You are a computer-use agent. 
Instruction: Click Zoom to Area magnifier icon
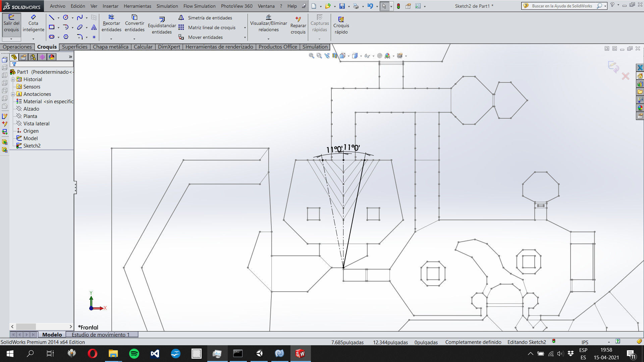coord(319,56)
